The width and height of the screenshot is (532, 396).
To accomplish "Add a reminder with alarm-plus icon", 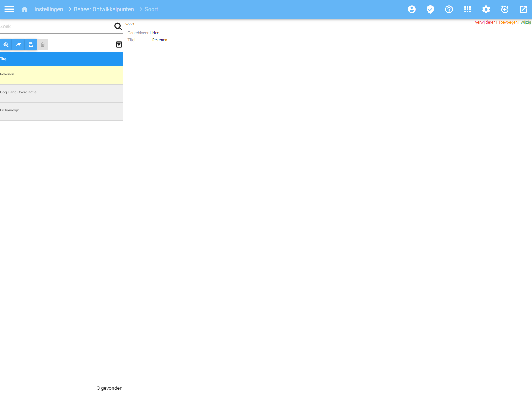I will pos(504,9).
